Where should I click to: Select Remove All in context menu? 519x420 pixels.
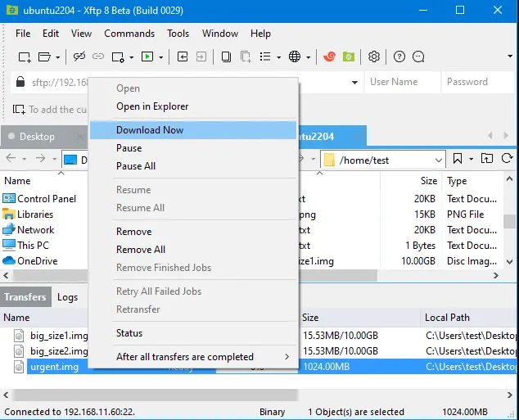click(141, 250)
